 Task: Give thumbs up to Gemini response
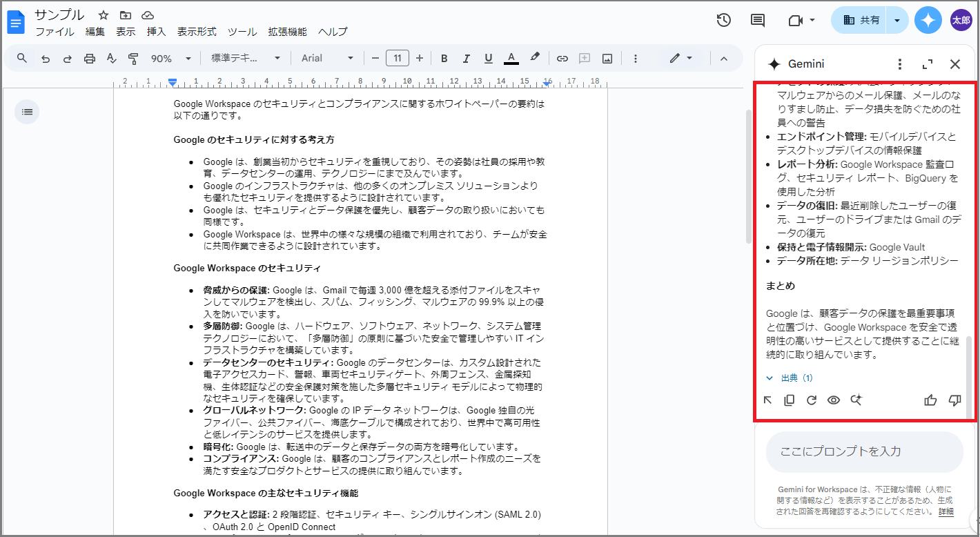930,400
